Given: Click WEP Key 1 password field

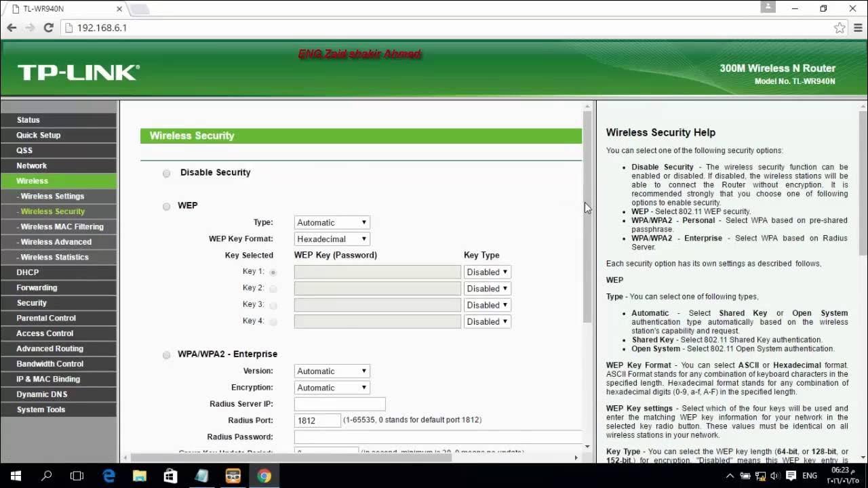Looking at the screenshot, I should pyautogui.click(x=377, y=272).
